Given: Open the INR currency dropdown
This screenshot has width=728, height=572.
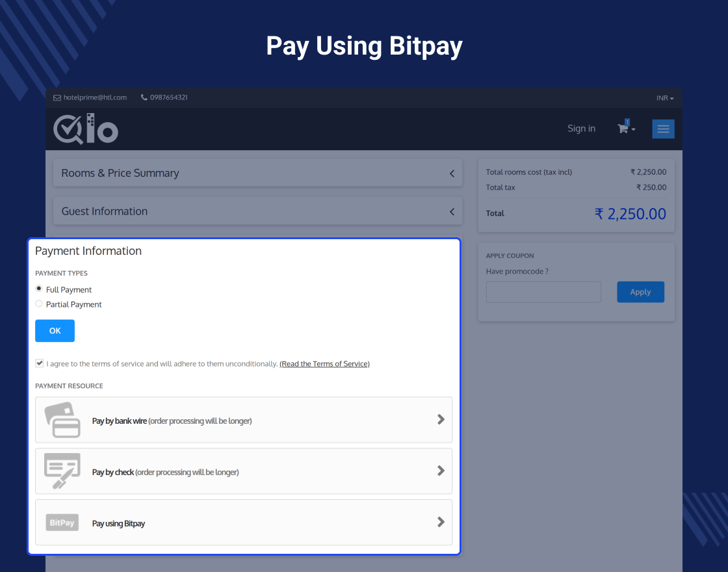Looking at the screenshot, I should point(665,97).
